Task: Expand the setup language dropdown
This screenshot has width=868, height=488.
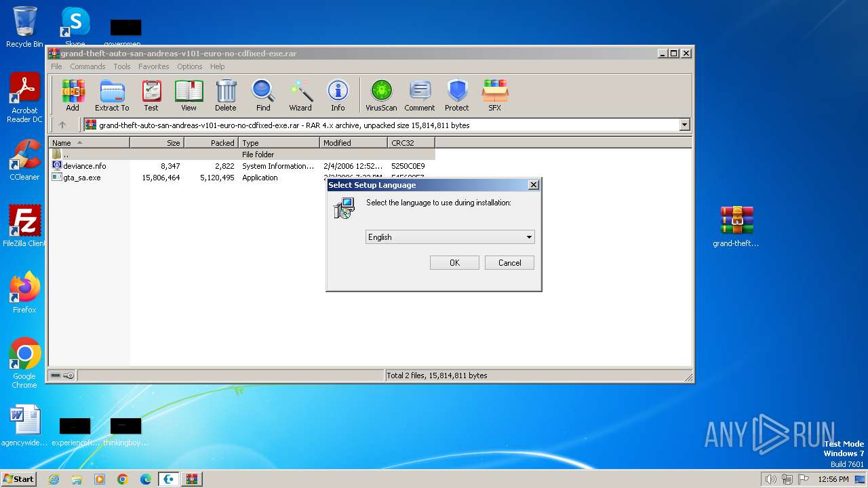Action: [x=529, y=237]
